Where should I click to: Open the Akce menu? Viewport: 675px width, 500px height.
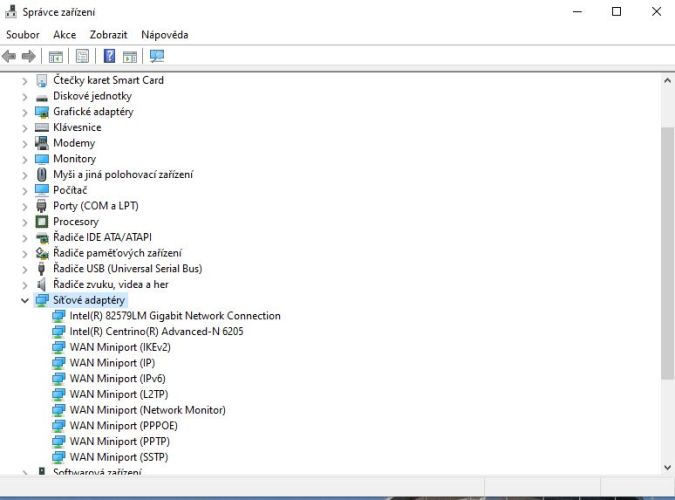pyautogui.click(x=65, y=35)
